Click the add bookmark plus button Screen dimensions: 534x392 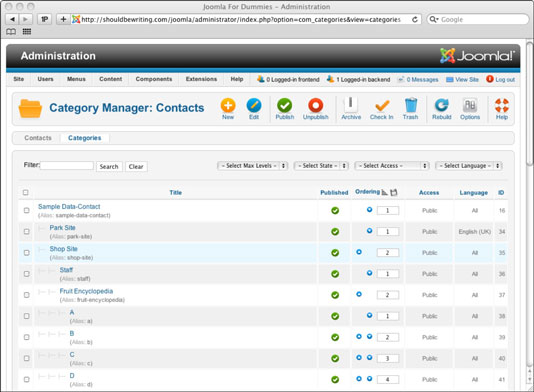[63, 19]
